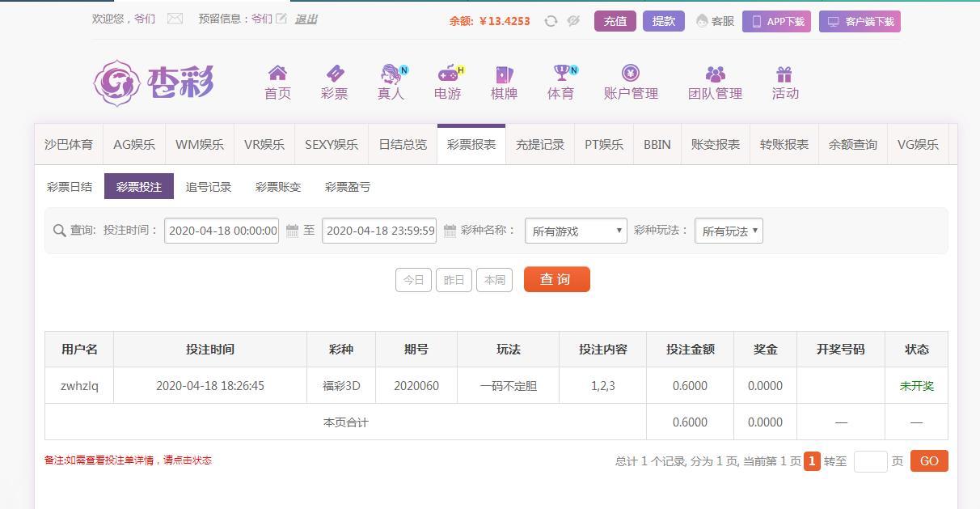This screenshot has height=509, width=980.
Task: Click 客户端下载 button
Action: tap(860, 22)
